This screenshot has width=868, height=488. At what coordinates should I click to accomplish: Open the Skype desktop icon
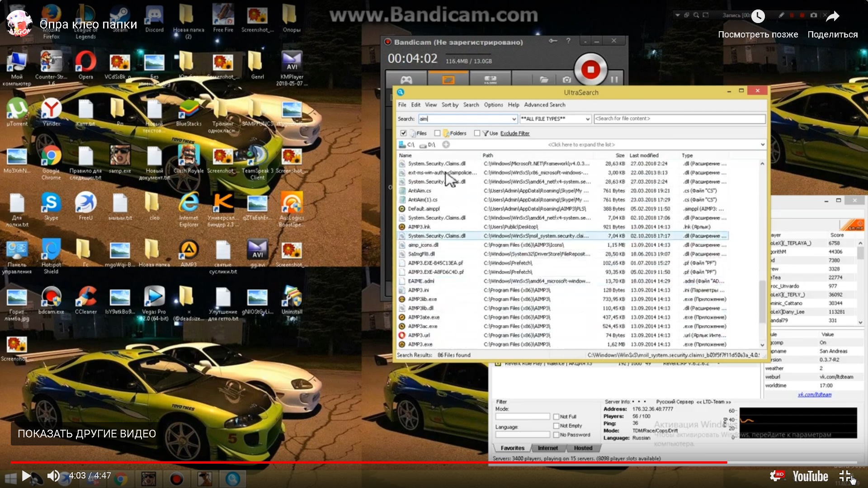pyautogui.click(x=51, y=206)
